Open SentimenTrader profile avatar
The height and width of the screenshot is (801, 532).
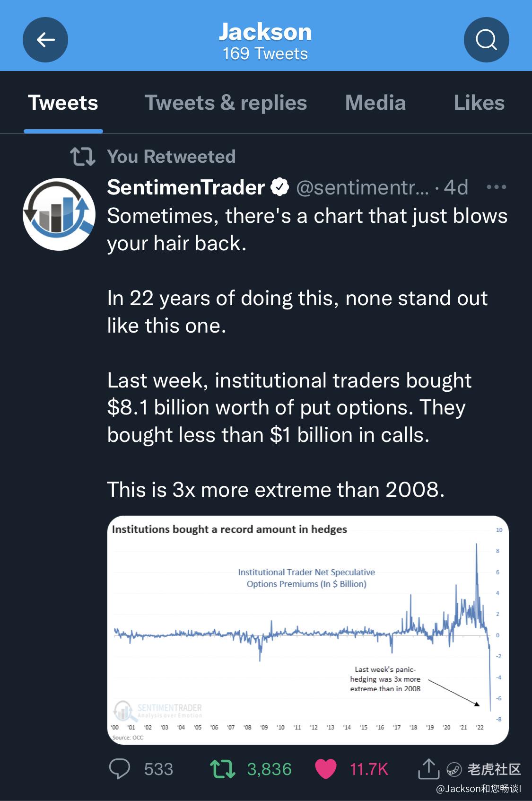click(x=59, y=214)
